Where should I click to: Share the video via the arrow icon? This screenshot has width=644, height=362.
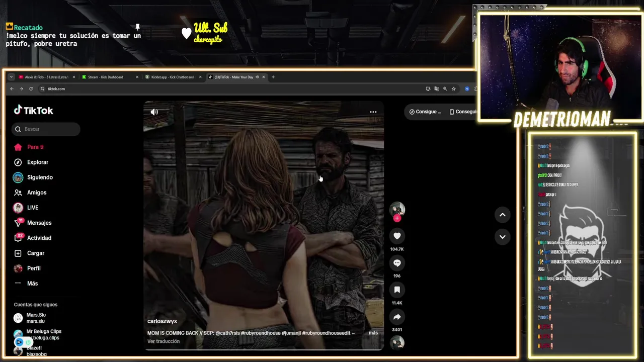[x=397, y=317]
